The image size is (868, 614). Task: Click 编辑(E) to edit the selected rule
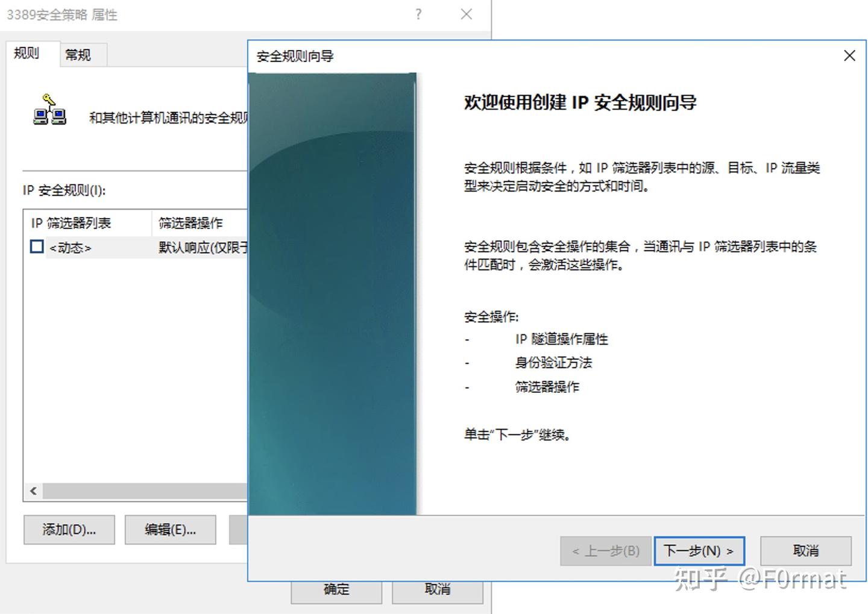170,530
